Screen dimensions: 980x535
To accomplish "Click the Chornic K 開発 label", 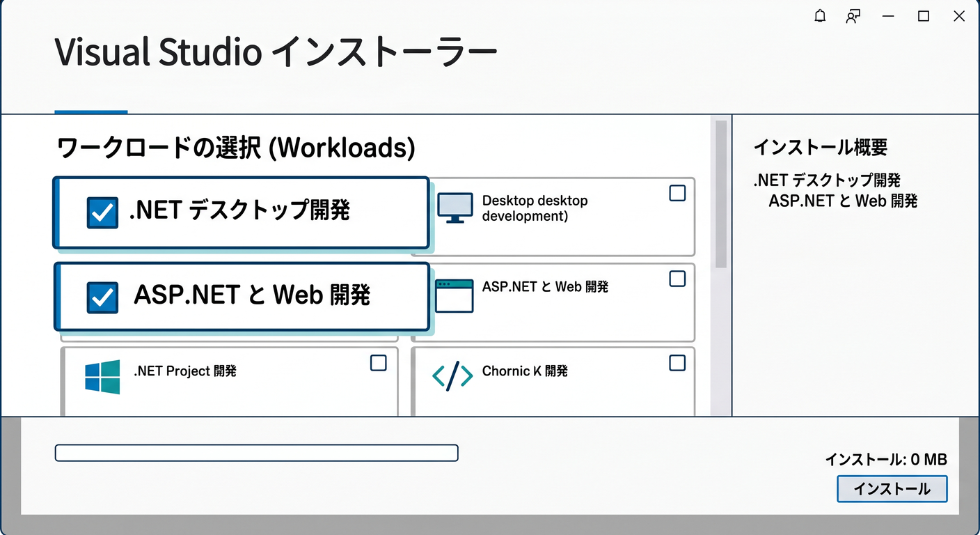I will [x=525, y=371].
